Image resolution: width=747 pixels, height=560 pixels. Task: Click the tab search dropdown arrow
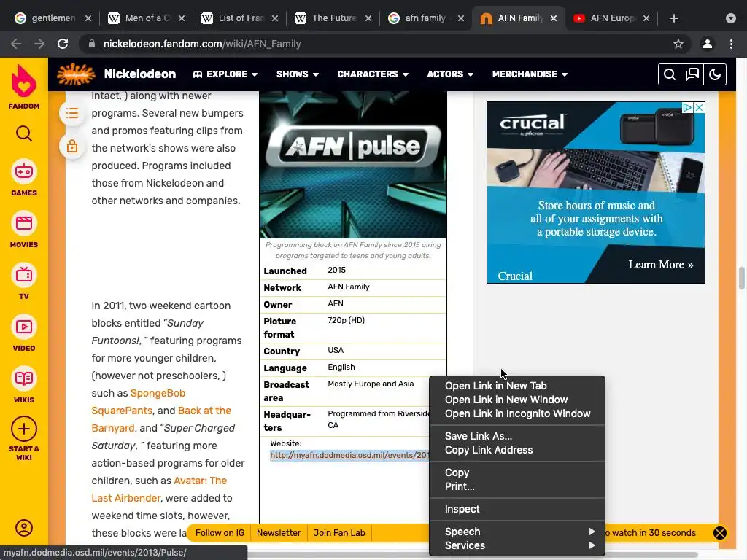731,18
